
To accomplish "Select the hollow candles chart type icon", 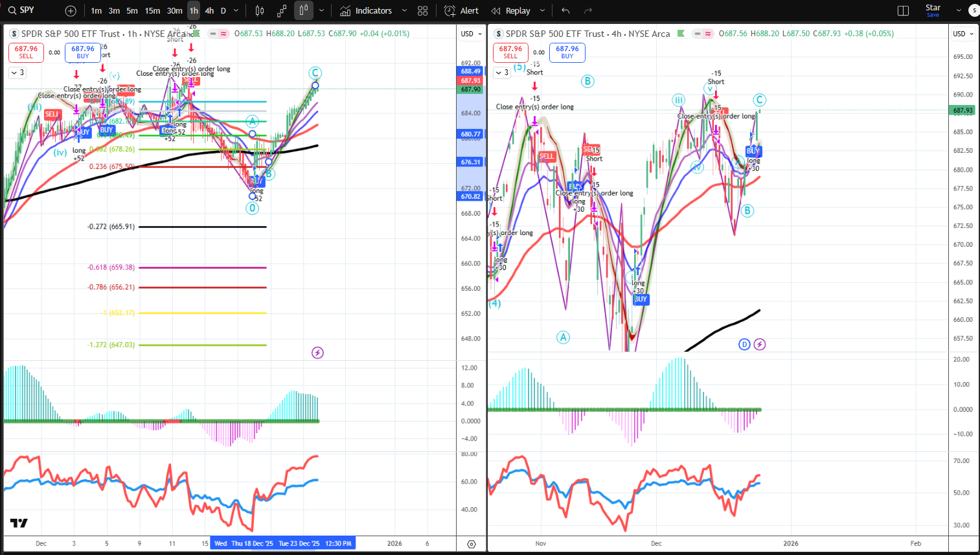I will pos(304,11).
